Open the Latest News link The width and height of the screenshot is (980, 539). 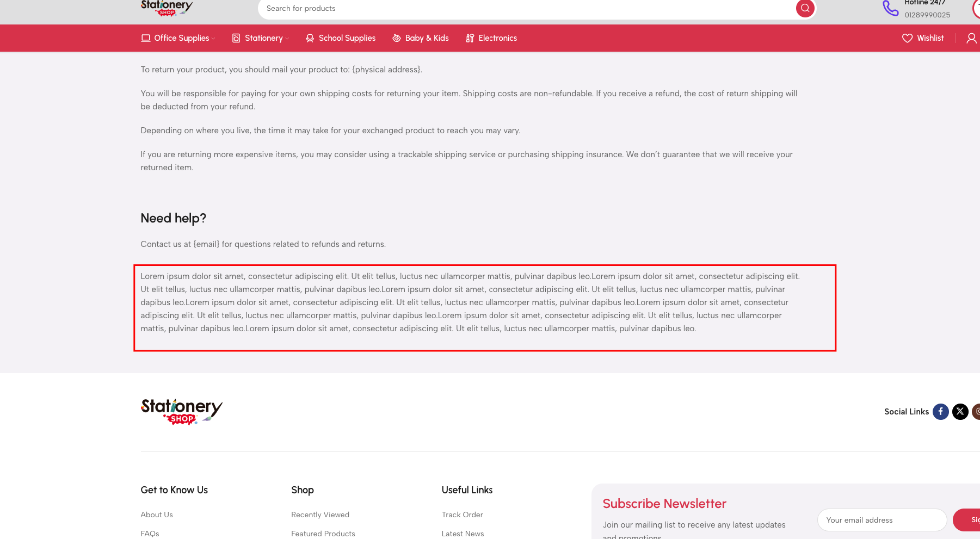point(463,534)
